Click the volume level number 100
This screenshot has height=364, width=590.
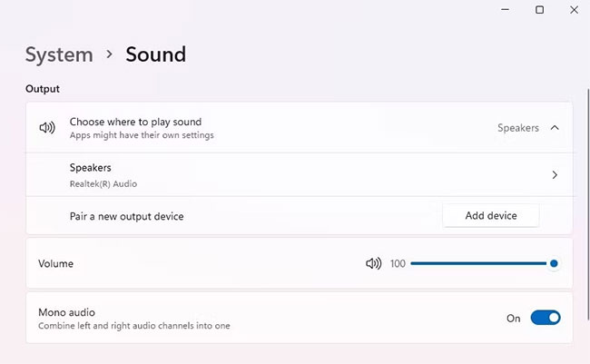(x=398, y=263)
